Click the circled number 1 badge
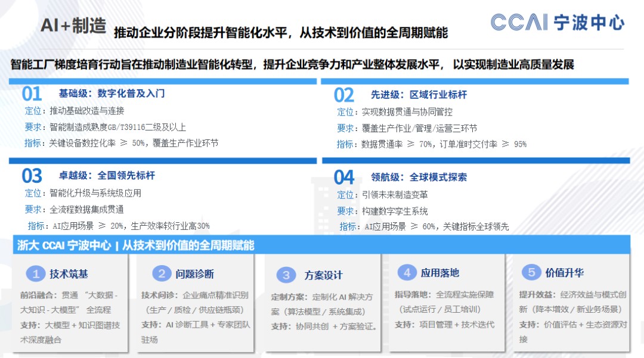 click(36, 273)
